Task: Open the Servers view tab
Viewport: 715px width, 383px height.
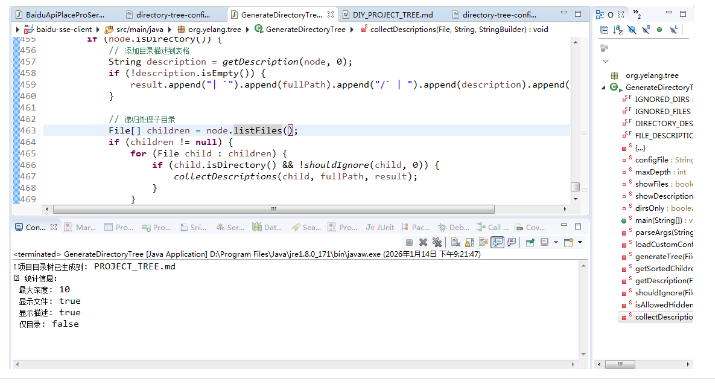Action: point(230,227)
